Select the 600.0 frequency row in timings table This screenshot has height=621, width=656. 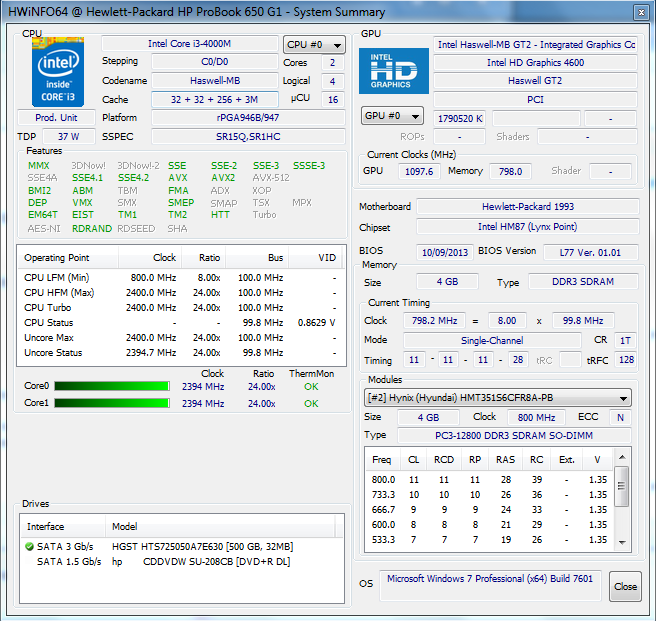pyautogui.click(x=489, y=525)
